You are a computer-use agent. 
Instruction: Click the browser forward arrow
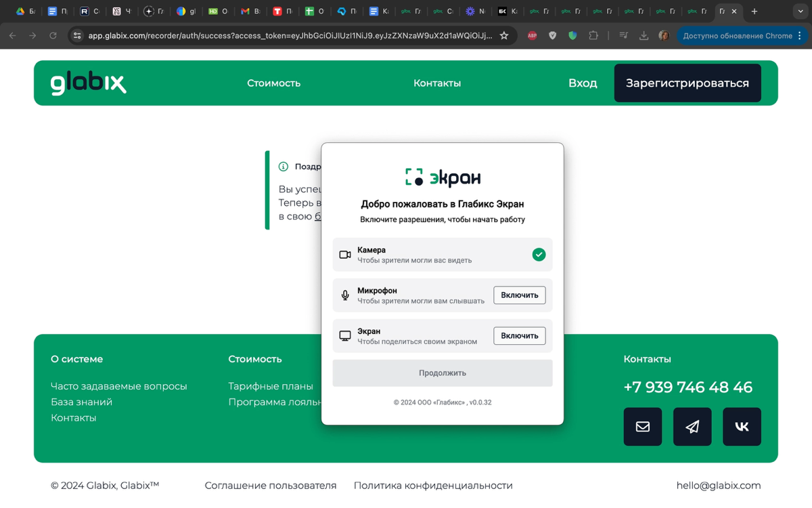tap(32, 36)
